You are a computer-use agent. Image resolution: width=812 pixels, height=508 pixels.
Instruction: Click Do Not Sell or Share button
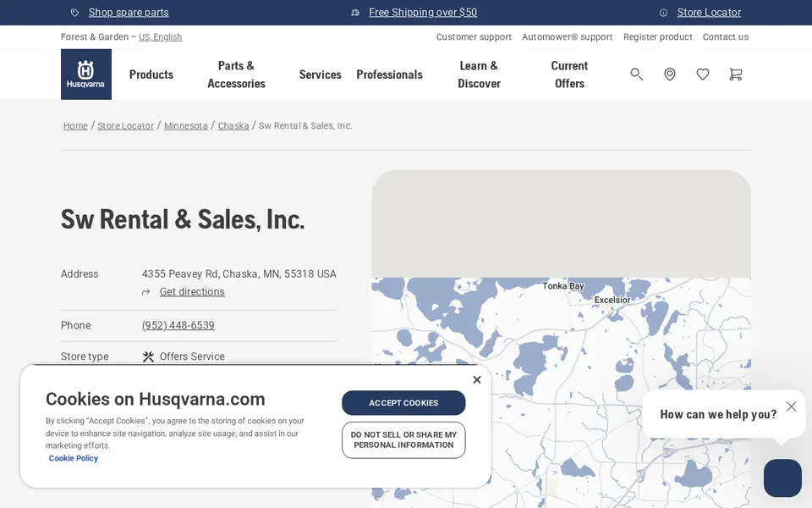pos(403,440)
